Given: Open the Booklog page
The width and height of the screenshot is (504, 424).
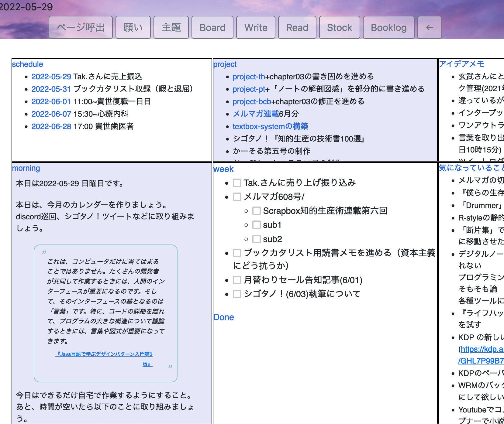Looking at the screenshot, I should pyautogui.click(x=389, y=27).
